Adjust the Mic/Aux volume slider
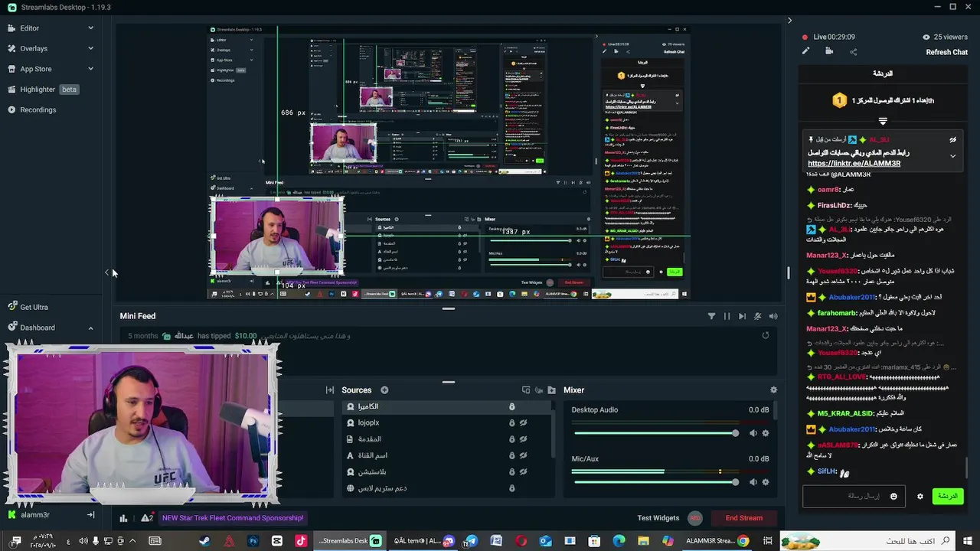This screenshot has width=980, height=551. (x=655, y=482)
